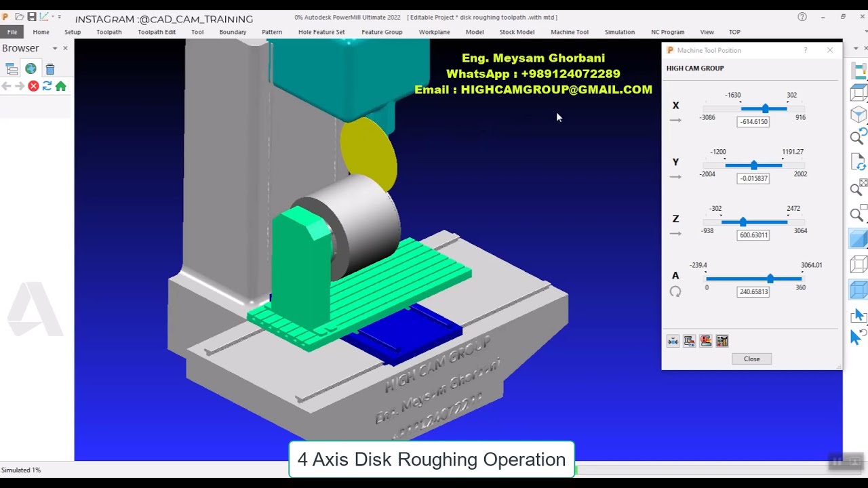Open the File menu
868x488 pixels.
(x=12, y=32)
